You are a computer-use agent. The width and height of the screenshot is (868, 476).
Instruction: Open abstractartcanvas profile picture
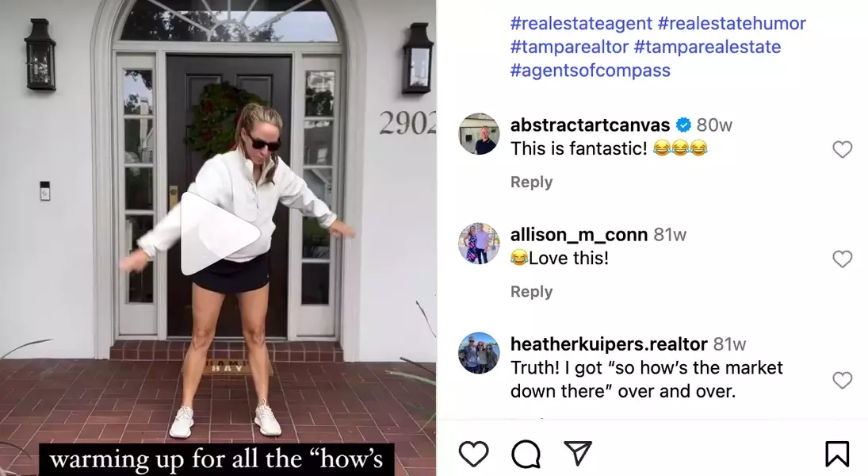479,133
